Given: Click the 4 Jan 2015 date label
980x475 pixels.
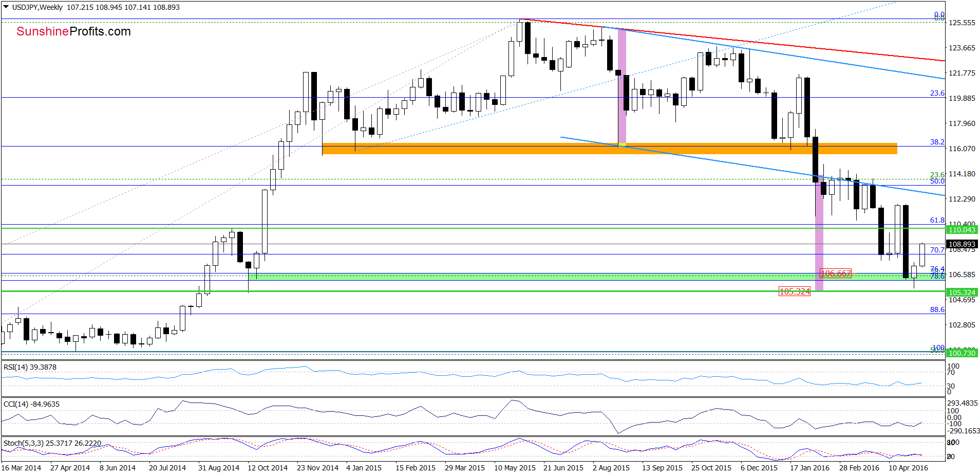Looking at the screenshot, I should pos(364,468).
